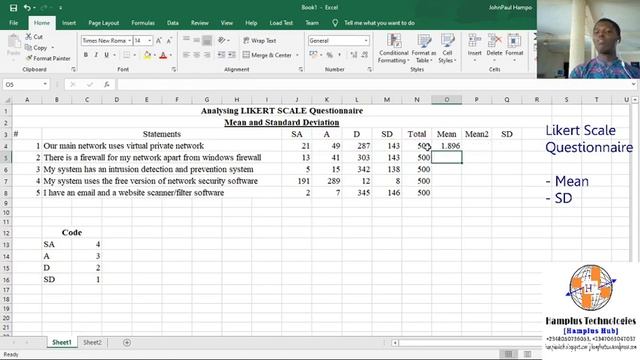
Task: Click the Borders icon
Action: coord(127,55)
